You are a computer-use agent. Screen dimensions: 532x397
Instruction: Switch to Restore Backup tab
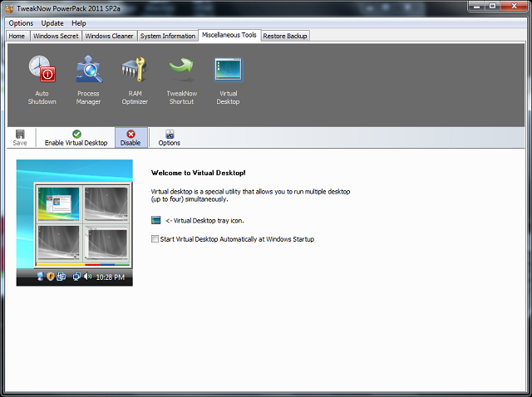284,36
